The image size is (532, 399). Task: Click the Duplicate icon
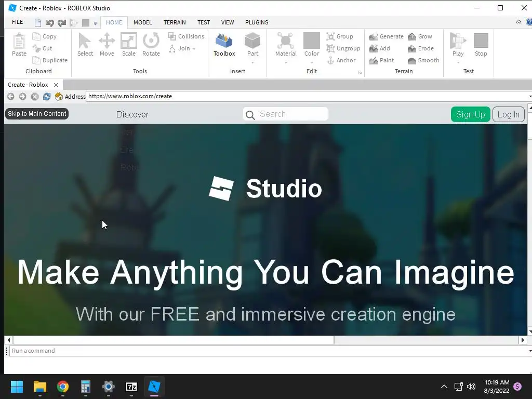pyautogui.click(x=36, y=60)
